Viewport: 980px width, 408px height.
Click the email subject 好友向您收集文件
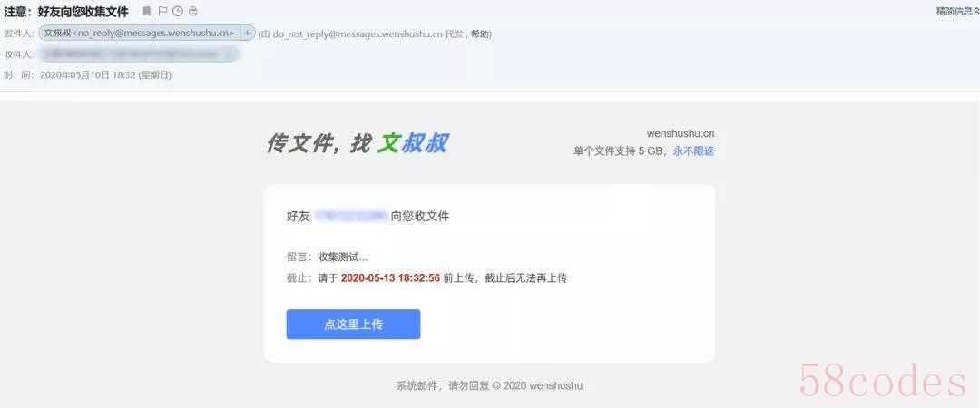point(83,11)
